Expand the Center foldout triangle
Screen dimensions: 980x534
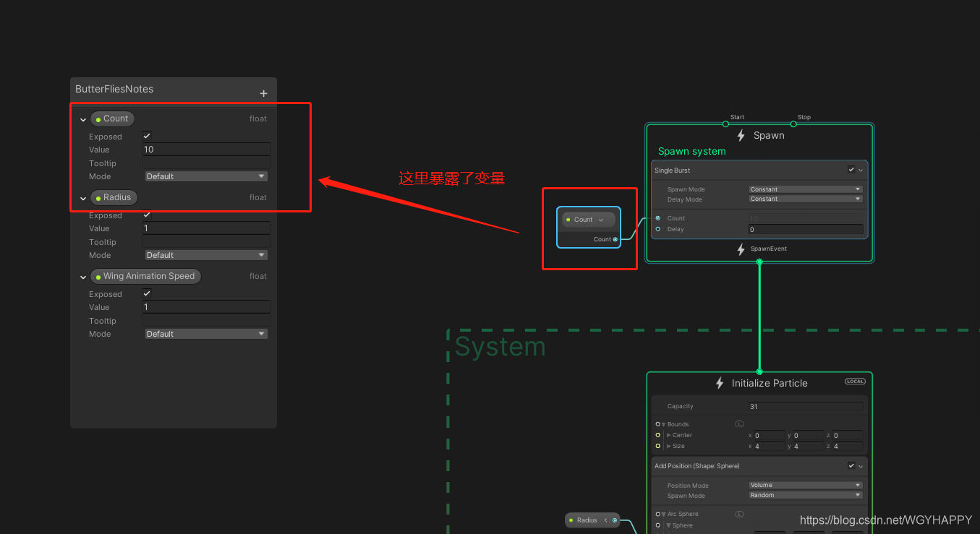coord(669,435)
